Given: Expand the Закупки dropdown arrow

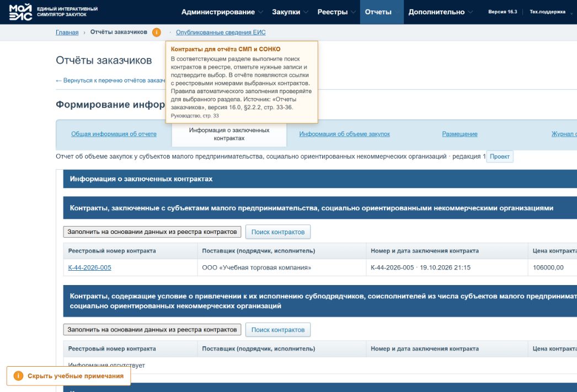Looking at the screenshot, I should pos(306,12).
